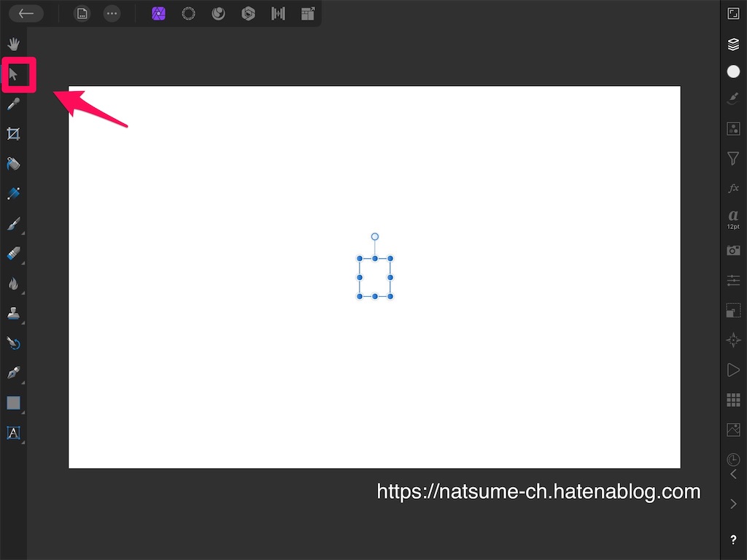The height and width of the screenshot is (560, 747).
Task: Open the Transform studio
Action: 733,310
